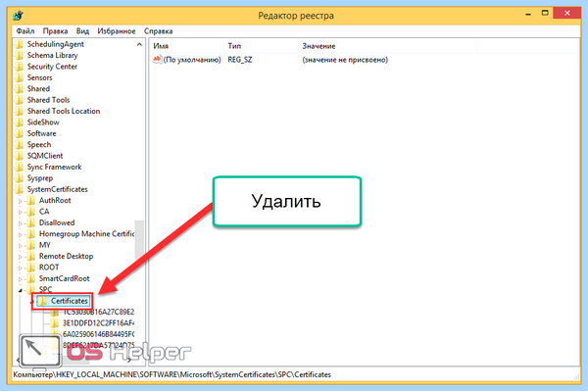Viewport: 588px width, 391px height.
Task: Expand the Remote Desktop key arrow
Action: (x=21, y=257)
